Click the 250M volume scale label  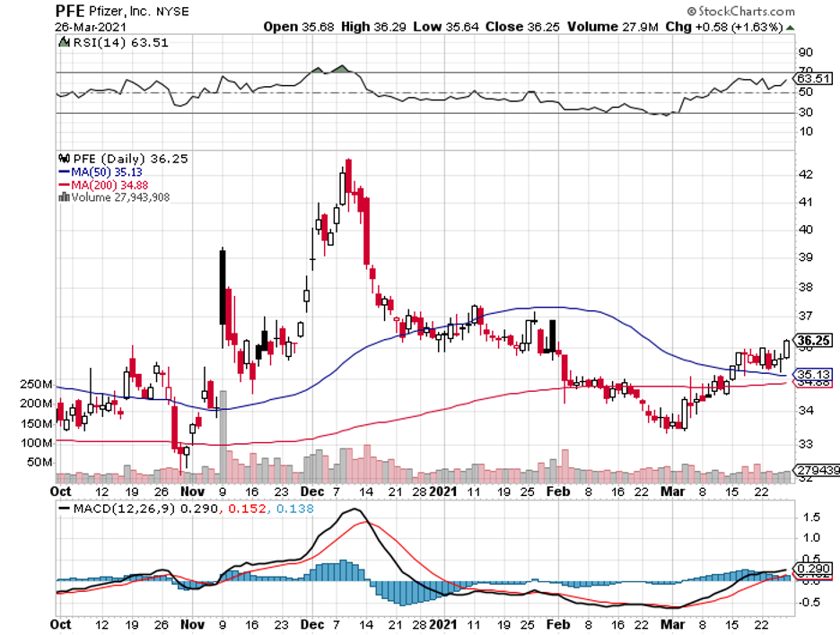37,385
